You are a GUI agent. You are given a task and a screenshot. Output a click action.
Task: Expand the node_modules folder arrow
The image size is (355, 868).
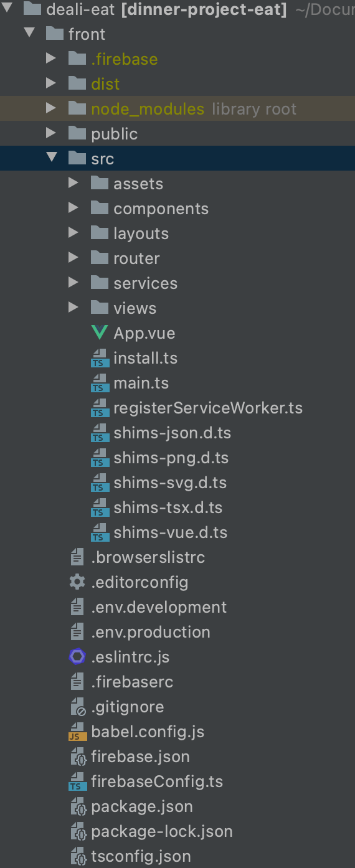(x=51, y=109)
